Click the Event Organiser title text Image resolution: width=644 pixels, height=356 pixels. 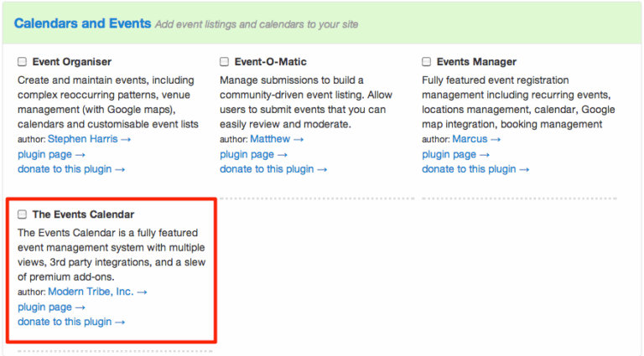(72, 62)
